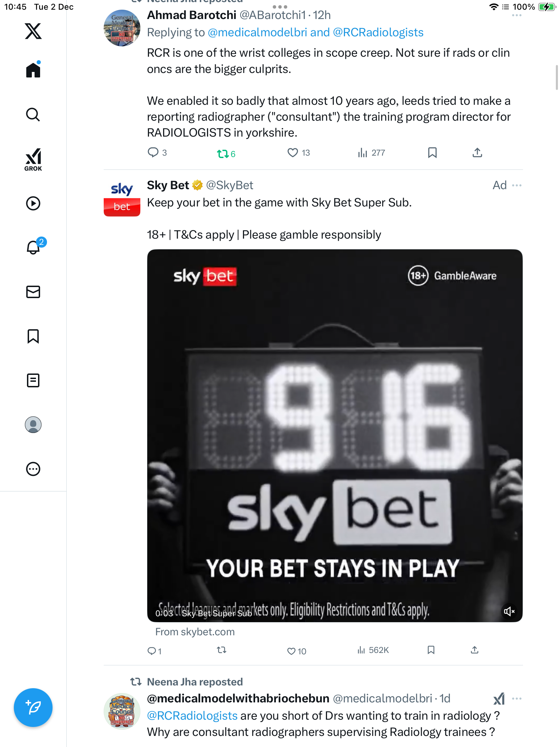Follow the 'From skybet.com' link
The width and height of the screenshot is (560, 747).
(195, 632)
